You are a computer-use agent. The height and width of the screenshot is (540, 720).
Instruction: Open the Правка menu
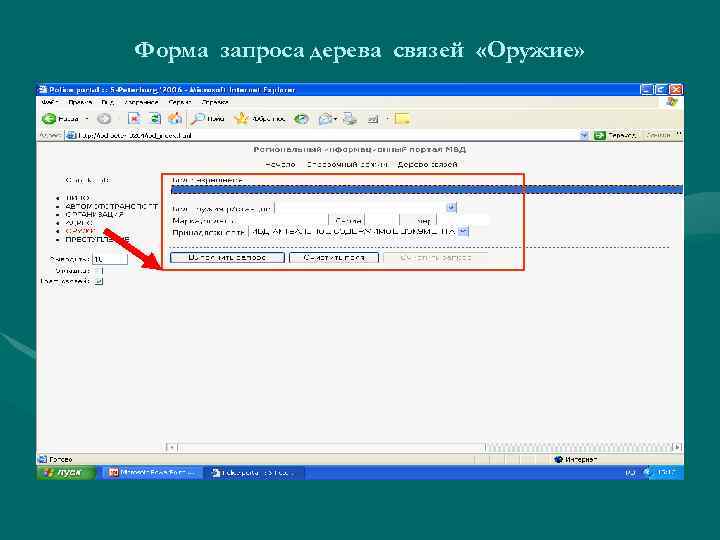pos(80,102)
